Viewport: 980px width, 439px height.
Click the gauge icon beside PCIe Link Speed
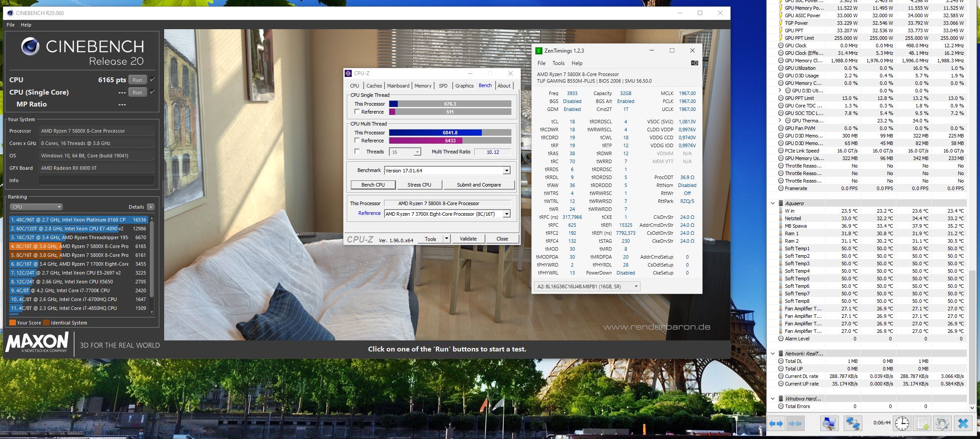tap(781, 151)
